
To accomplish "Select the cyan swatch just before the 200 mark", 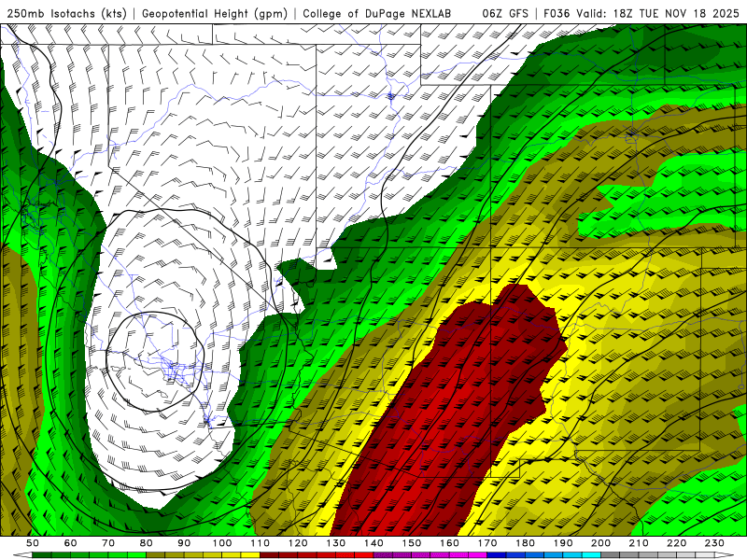I will pyautogui.click(x=591, y=555).
